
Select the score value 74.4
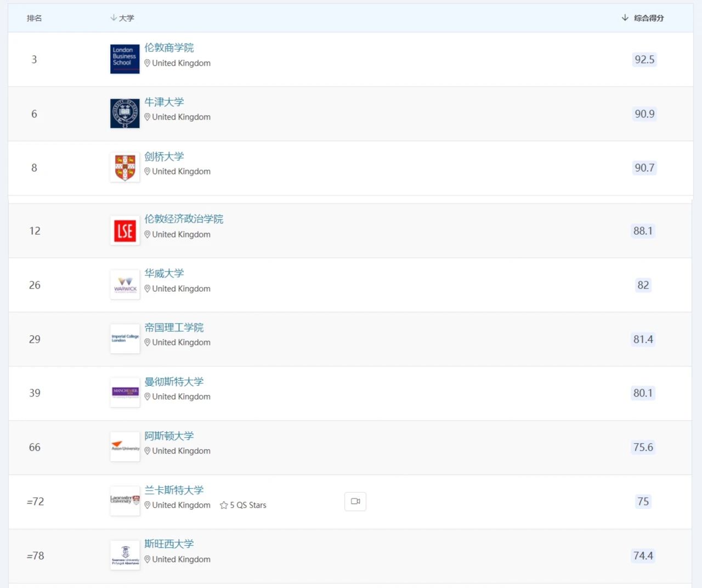(x=643, y=556)
